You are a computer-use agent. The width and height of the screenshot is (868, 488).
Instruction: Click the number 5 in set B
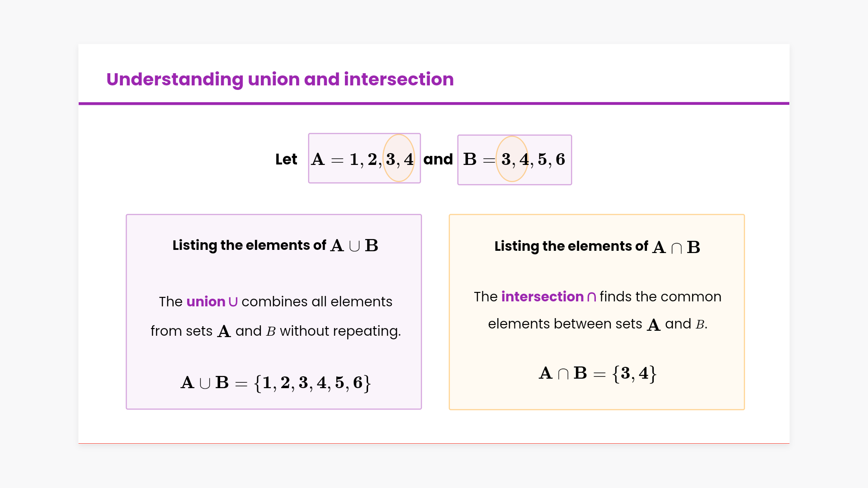542,160
